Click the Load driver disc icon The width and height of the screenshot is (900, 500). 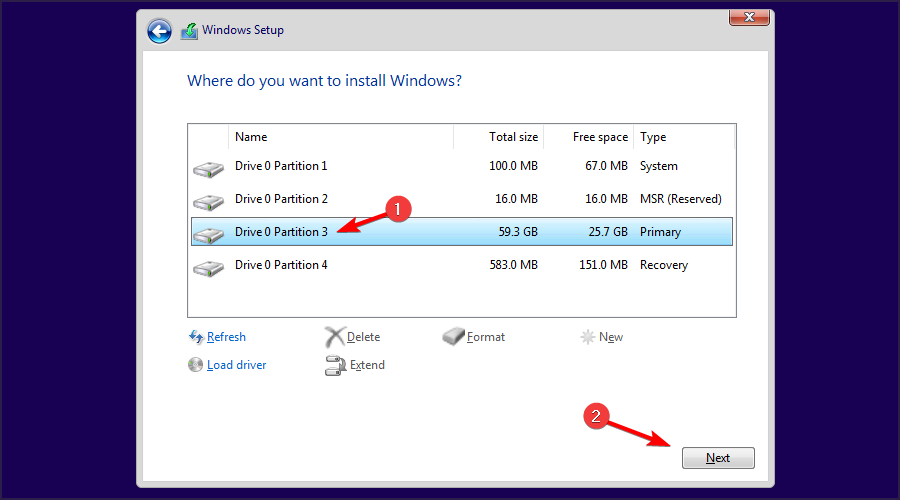195,365
